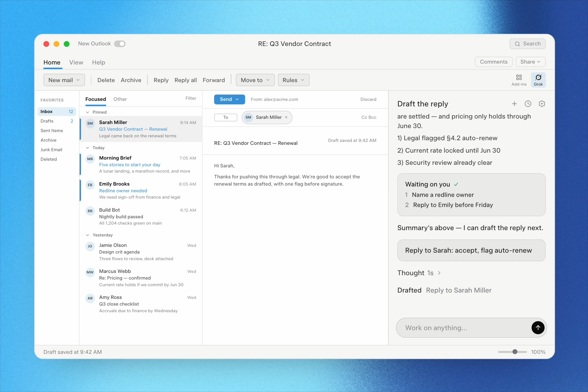Open the Comments button

tap(494, 62)
